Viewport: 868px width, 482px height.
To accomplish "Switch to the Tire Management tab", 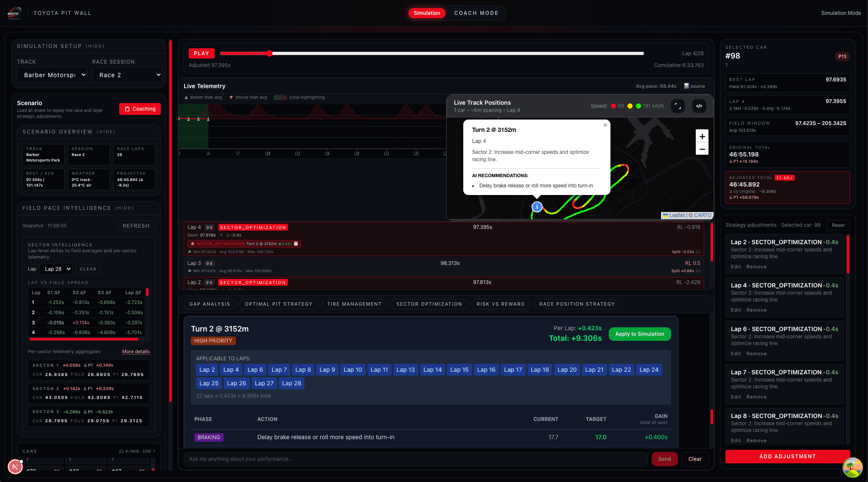I will 354,304.
